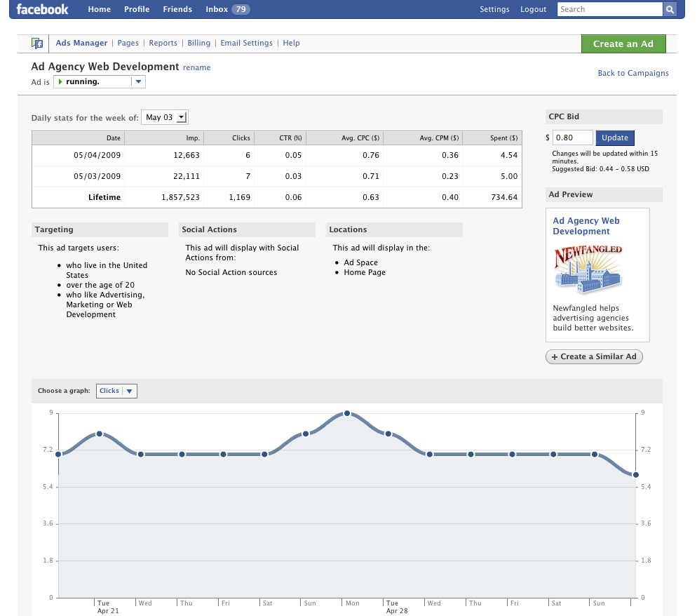
Task: Click the No Social Action sources text
Action: 231,272
